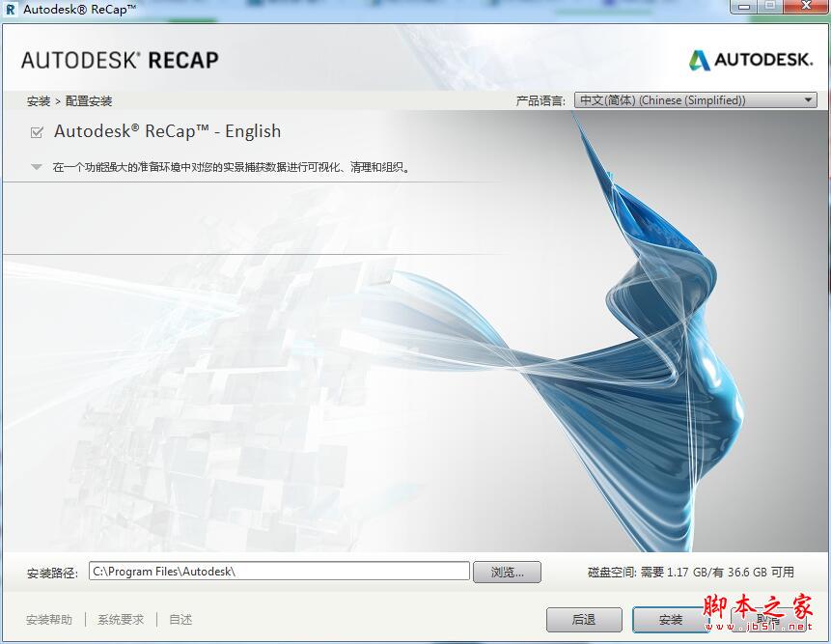Viewport: 831px width, 644px height.
Task: Click the 浏览... browse button
Action: coord(507,572)
